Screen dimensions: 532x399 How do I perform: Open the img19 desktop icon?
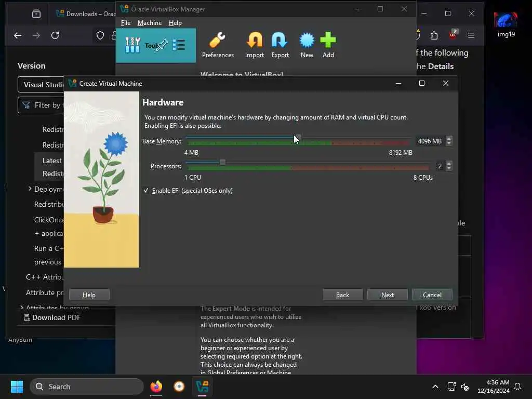click(x=506, y=25)
